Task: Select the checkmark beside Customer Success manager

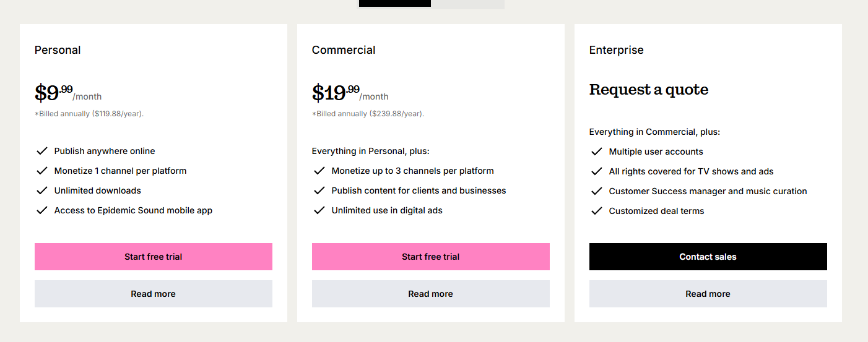Action: (x=597, y=191)
